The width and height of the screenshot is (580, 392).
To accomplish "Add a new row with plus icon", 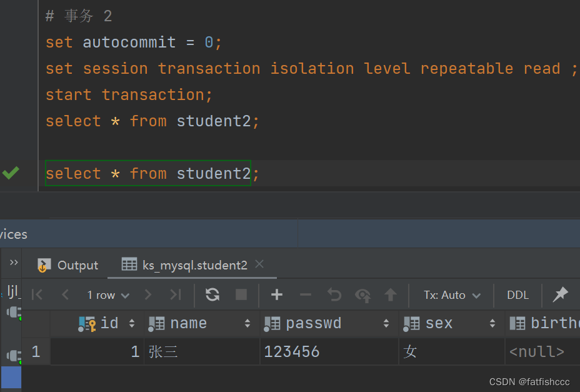I will (x=277, y=294).
